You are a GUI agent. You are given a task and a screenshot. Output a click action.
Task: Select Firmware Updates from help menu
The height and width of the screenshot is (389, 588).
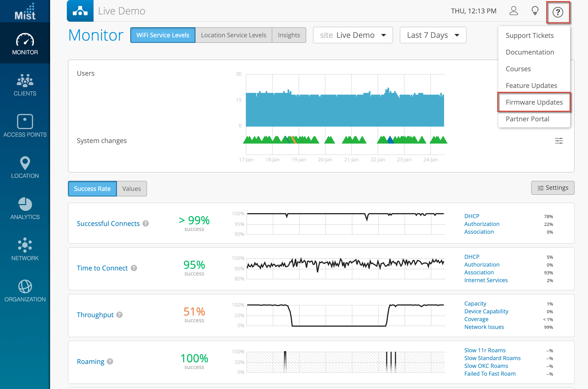tap(534, 102)
